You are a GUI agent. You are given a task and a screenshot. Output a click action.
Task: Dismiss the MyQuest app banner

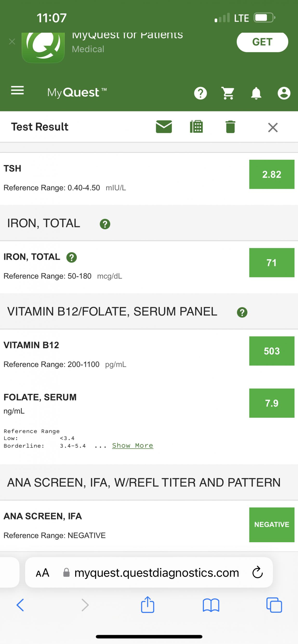12,42
